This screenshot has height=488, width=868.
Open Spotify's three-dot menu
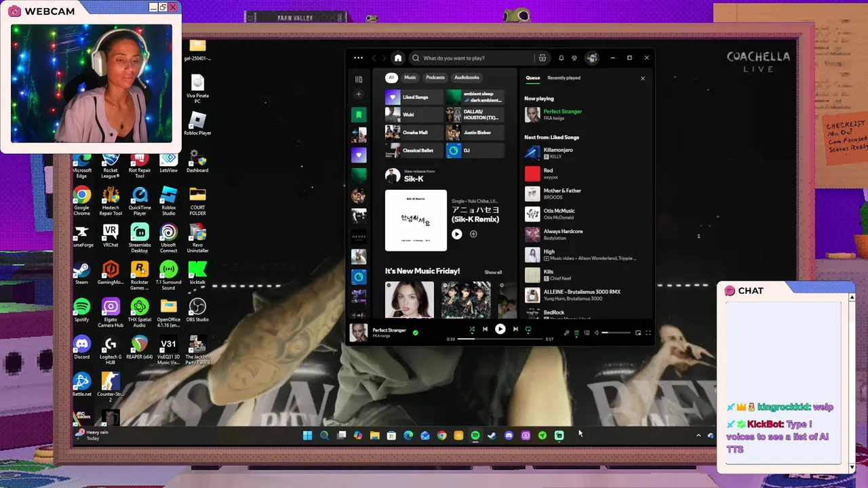358,58
